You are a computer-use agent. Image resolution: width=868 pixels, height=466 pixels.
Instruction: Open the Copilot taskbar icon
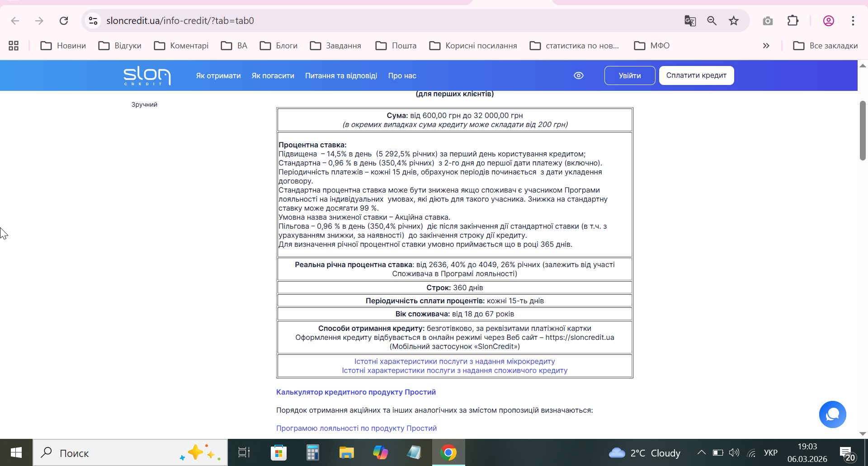380,452
